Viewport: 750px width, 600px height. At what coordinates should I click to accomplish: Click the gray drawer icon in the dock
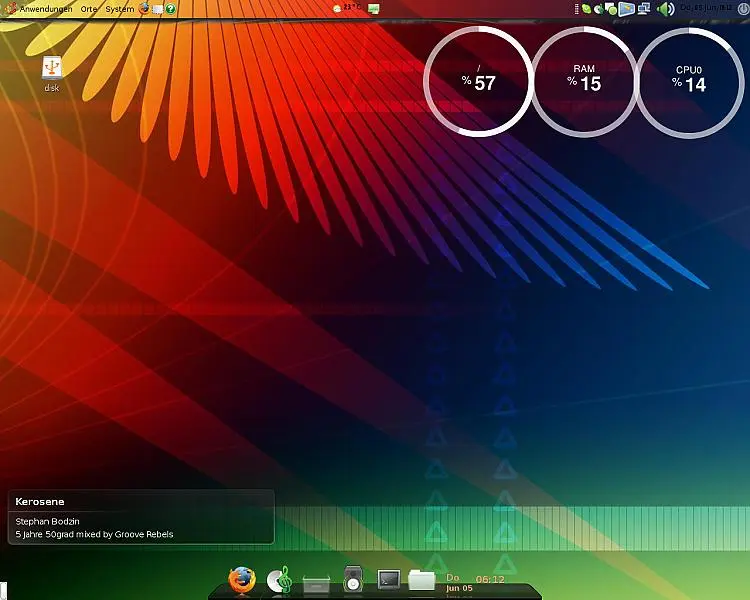tap(317, 581)
